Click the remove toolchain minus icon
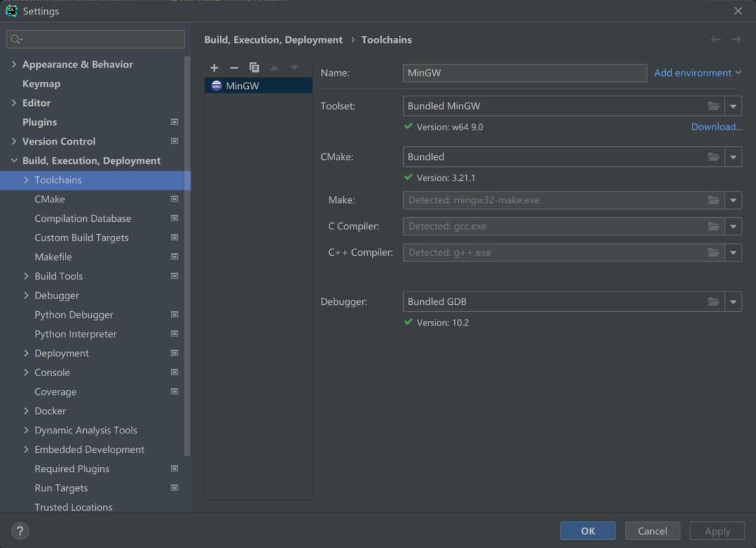Viewport: 756px width, 548px height. pos(234,67)
